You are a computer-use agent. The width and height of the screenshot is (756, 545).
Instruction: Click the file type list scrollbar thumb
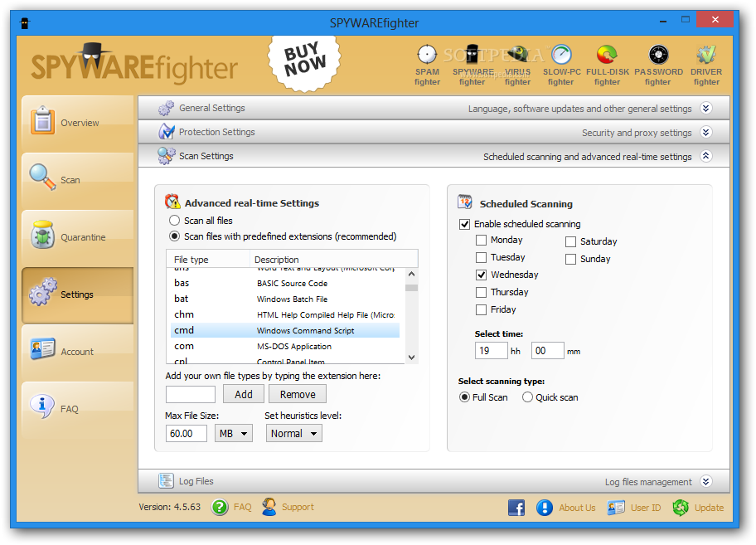[411, 288]
